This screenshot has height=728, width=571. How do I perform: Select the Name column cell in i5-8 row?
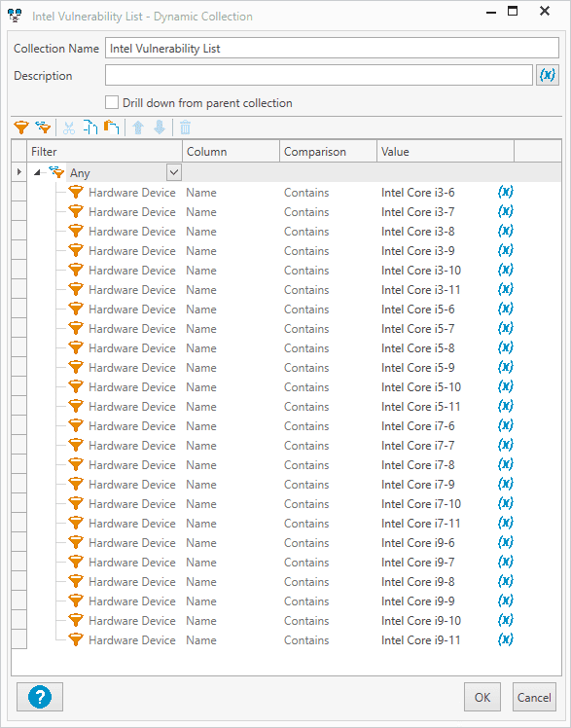(201, 348)
